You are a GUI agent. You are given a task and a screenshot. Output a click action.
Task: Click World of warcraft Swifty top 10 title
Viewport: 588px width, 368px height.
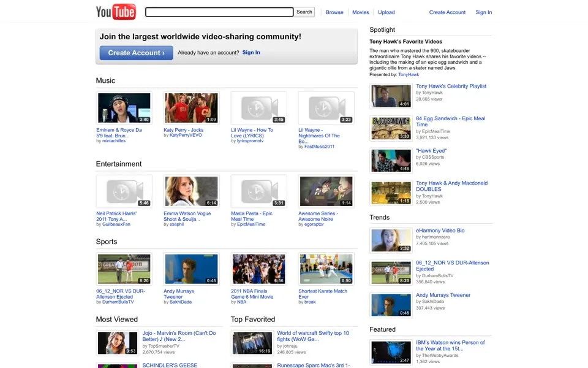(313, 335)
